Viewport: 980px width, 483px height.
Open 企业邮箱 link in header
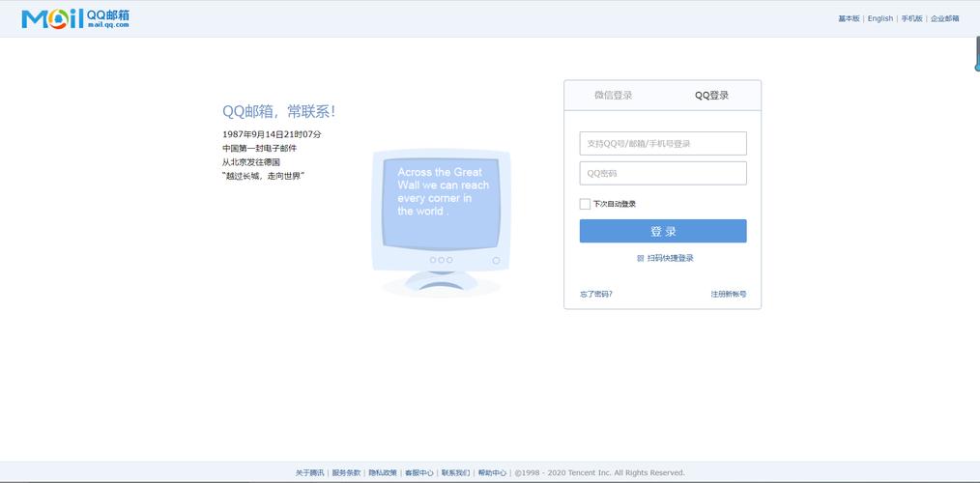click(x=944, y=18)
